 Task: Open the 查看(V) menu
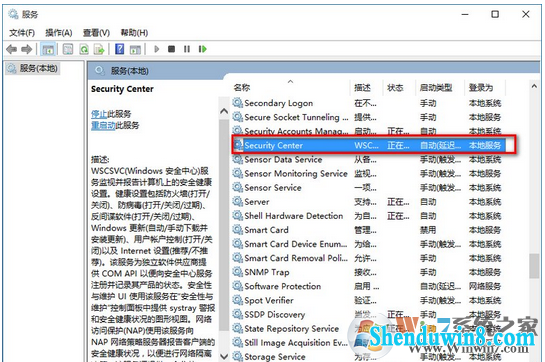96,33
